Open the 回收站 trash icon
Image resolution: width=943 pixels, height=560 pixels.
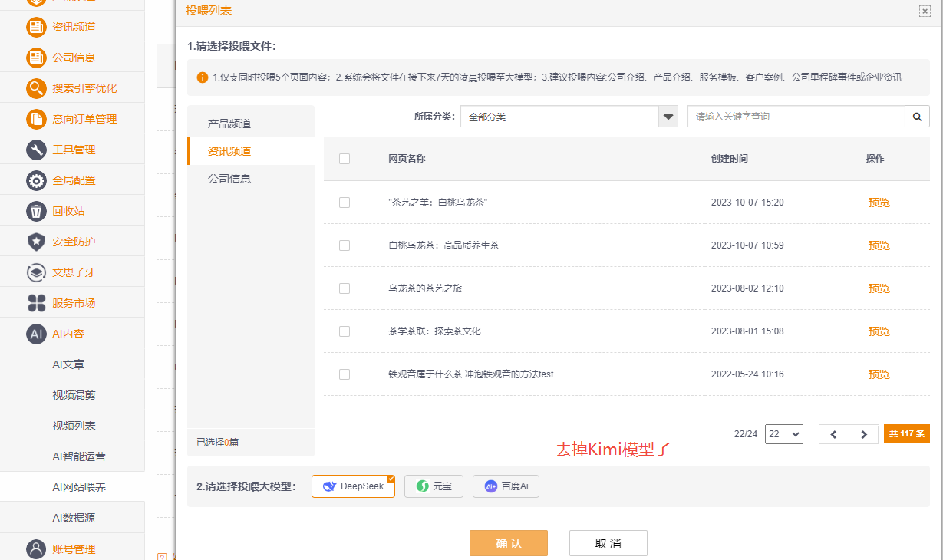(37, 210)
